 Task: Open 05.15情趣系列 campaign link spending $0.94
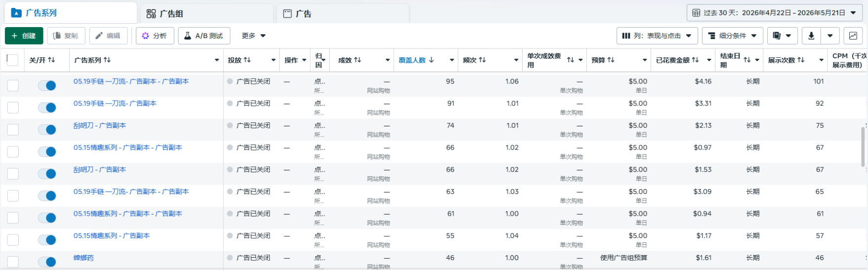tap(128, 214)
